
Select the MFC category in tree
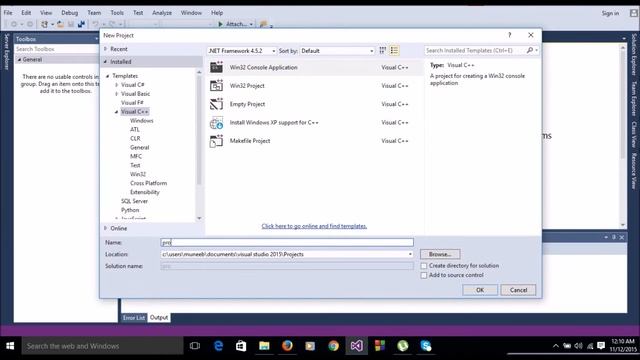pos(136,156)
